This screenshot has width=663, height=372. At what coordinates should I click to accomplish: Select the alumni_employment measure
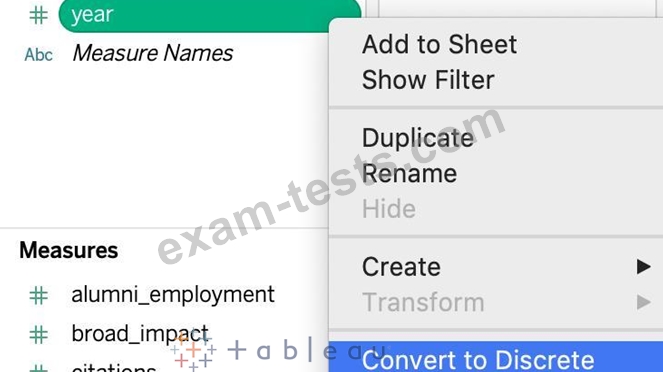point(173,295)
